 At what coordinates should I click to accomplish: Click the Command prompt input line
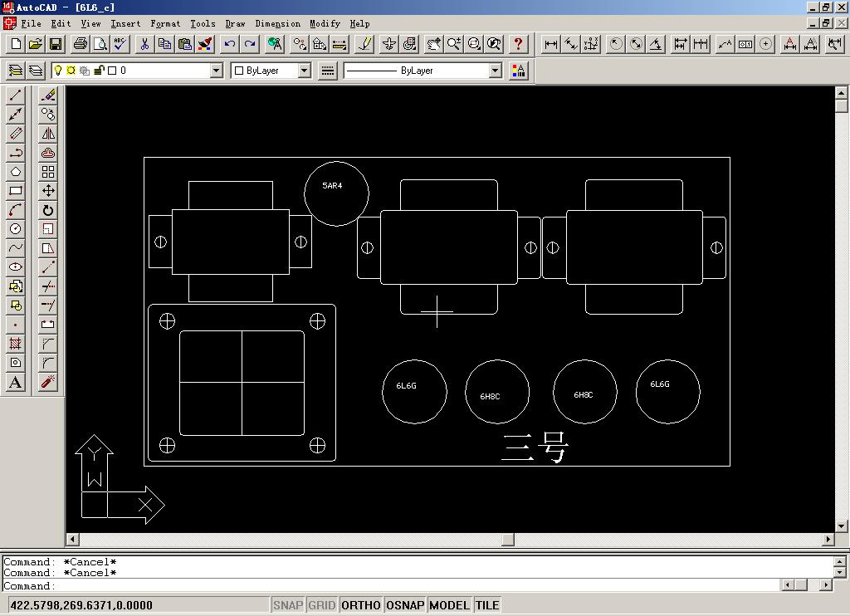point(390,585)
